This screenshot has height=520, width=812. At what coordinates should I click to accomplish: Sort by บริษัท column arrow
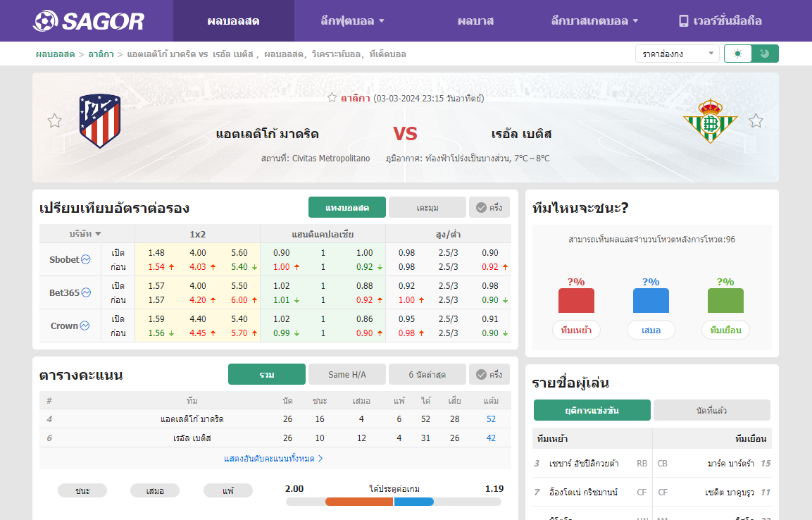tap(99, 234)
